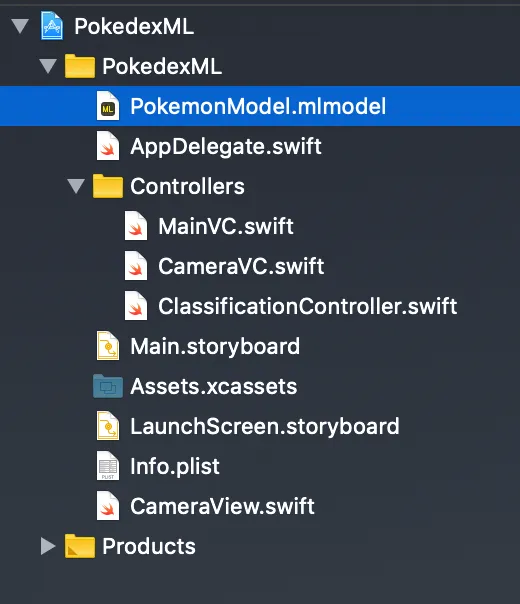This screenshot has width=520, height=604.
Task: Click the ML icon of PokemonModel.mlmodel
Action: pos(108,106)
